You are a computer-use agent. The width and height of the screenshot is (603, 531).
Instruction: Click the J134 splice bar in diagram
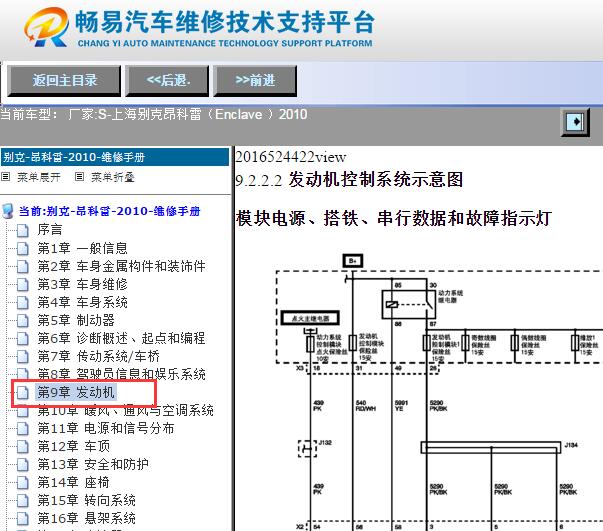tap(491, 448)
